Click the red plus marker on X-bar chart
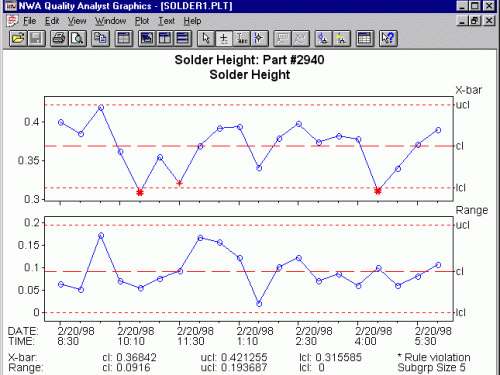Screen dimensions: 500x375 coord(180,183)
